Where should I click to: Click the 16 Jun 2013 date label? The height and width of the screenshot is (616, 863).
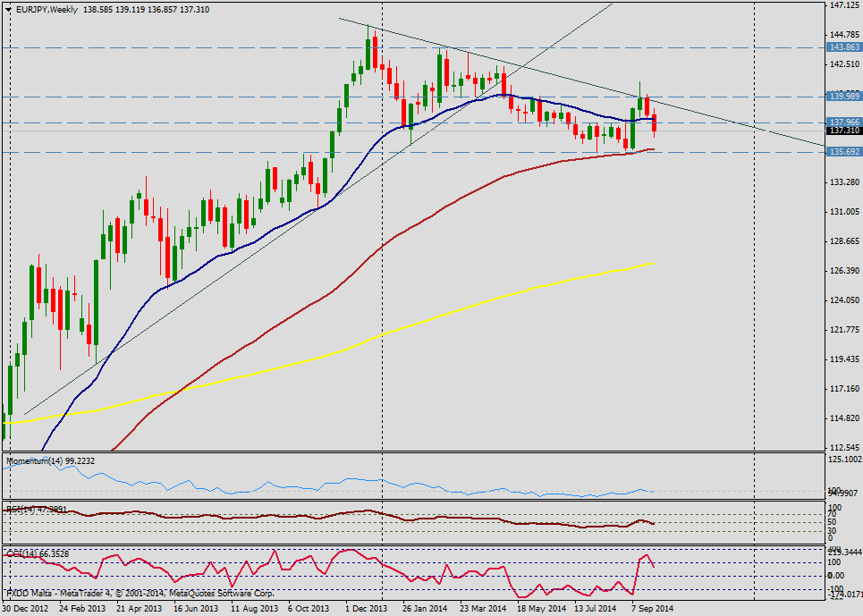click(x=197, y=608)
